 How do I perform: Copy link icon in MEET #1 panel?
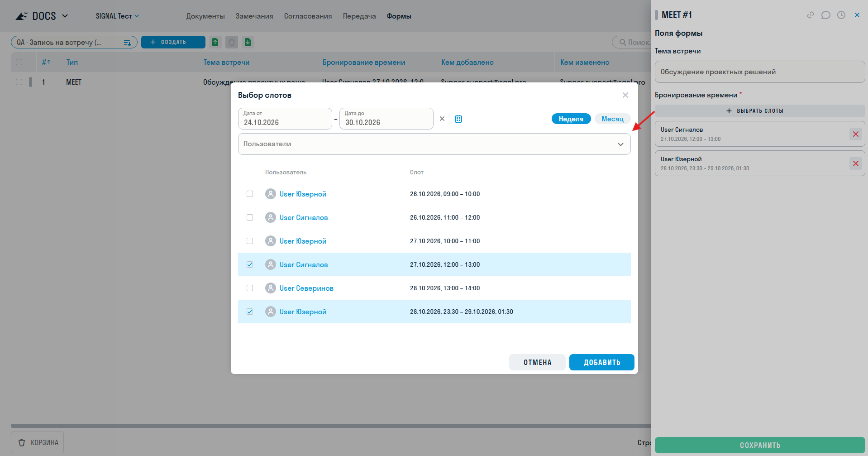811,15
